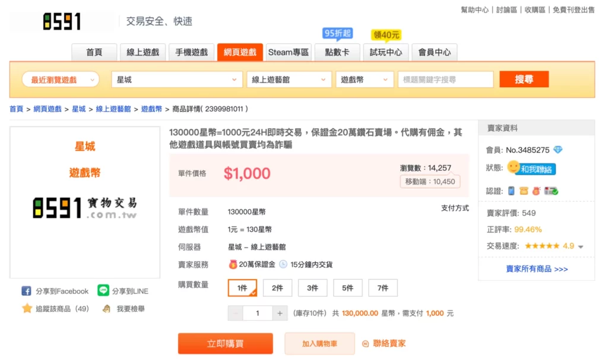Increase quantity with the plus stepper
Image resolution: width=608 pixels, height=364 pixels.
[x=280, y=314]
